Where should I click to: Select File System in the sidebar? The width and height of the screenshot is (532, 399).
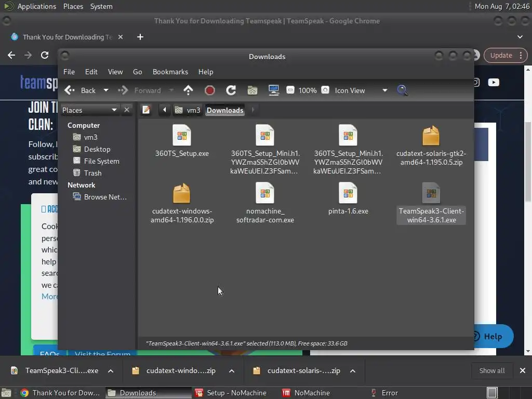[x=96, y=161]
